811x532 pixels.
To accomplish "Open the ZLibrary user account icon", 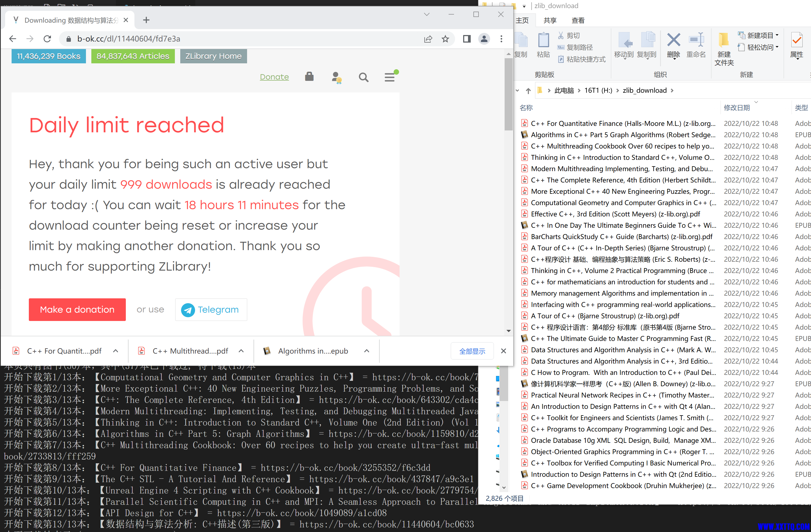I will pyautogui.click(x=337, y=77).
